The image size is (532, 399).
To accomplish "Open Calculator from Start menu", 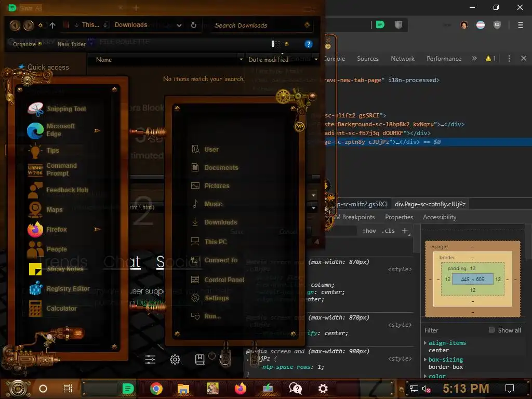I will click(53, 309).
